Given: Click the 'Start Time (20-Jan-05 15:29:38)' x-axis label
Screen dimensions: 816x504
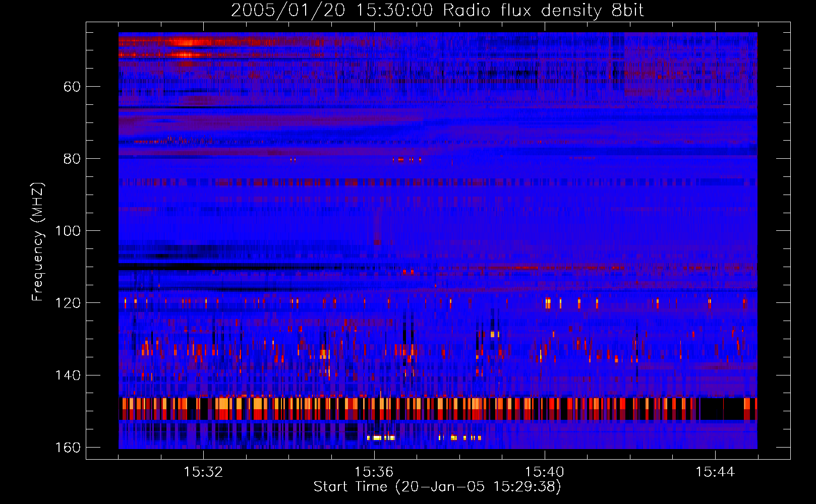Looking at the screenshot, I should (x=437, y=487).
